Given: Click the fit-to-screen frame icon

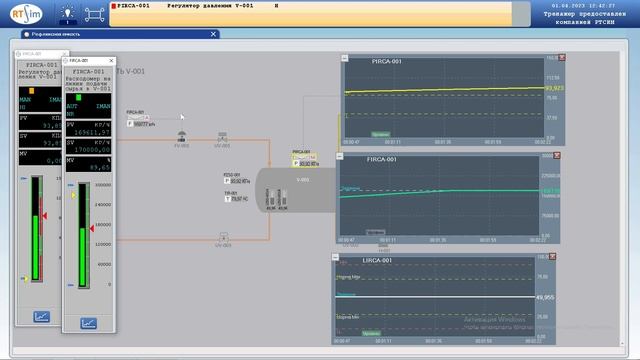Looking at the screenshot, I should point(94,15).
